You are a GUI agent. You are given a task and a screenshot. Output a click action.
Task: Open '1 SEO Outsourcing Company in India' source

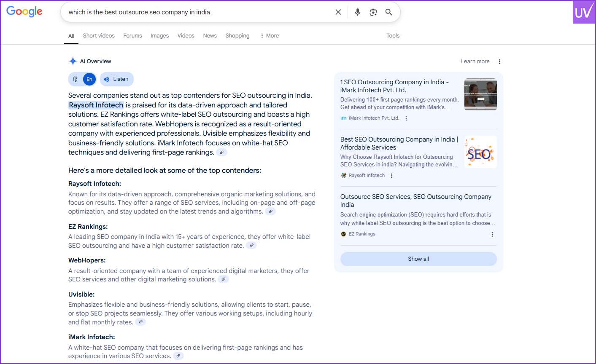pos(394,86)
